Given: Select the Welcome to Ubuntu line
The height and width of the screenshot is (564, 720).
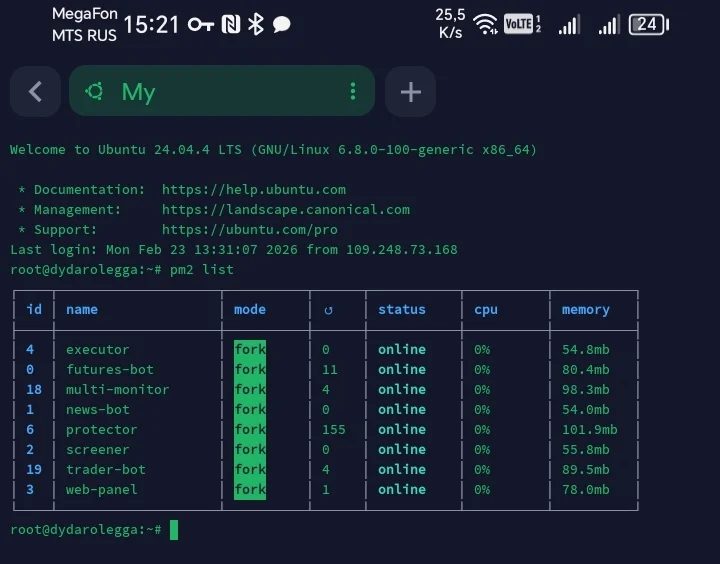Looking at the screenshot, I should click(x=273, y=150).
